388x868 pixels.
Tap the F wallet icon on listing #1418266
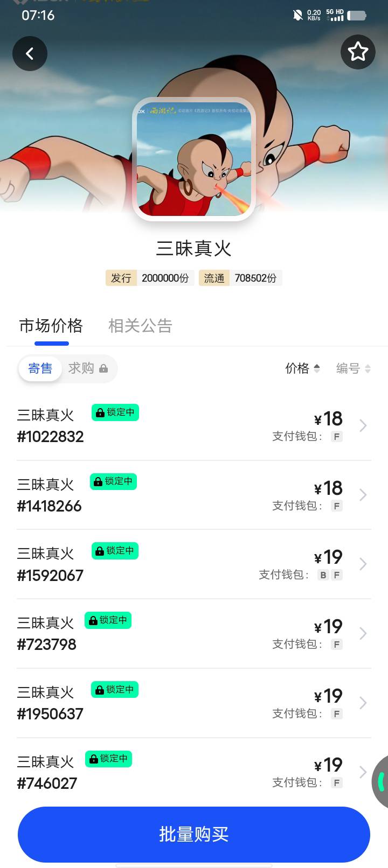(337, 506)
